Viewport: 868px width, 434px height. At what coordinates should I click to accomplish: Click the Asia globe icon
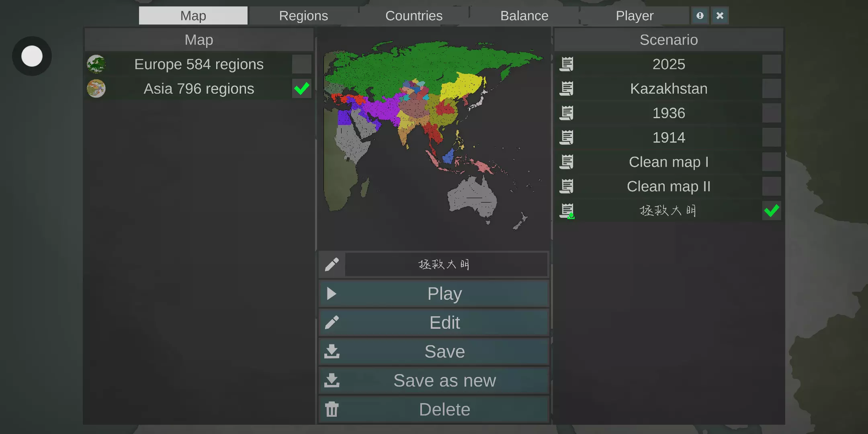click(x=96, y=89)
